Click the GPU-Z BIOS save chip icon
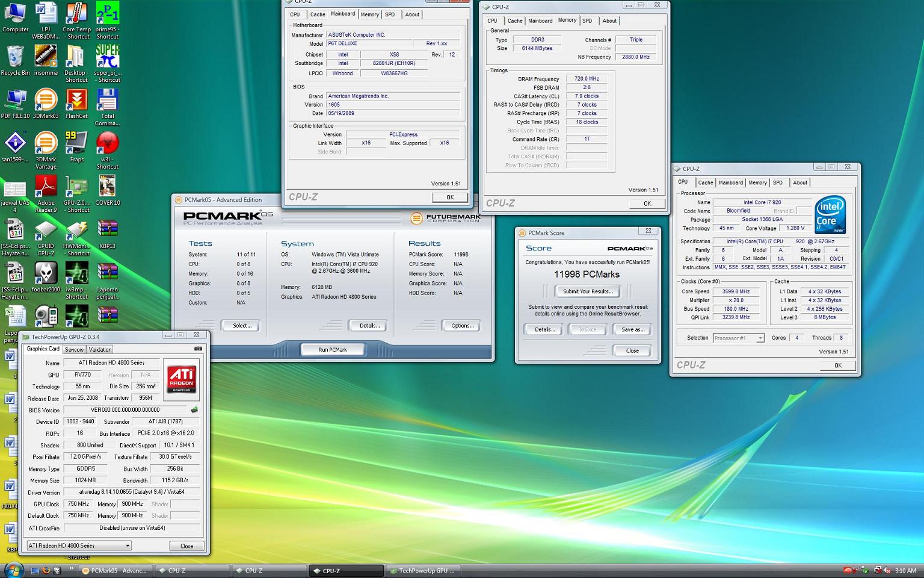The width and height of the screenshot is (924, 578). [194, 410]
